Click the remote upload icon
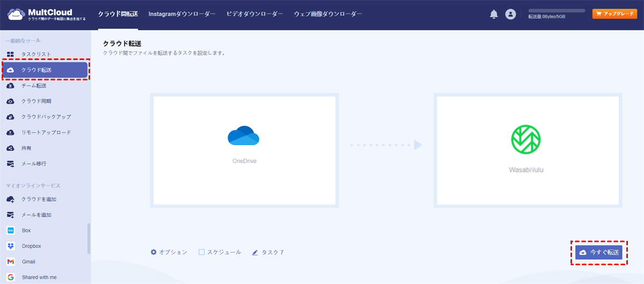This screenshot has height=284, width=644. (10, 132)
